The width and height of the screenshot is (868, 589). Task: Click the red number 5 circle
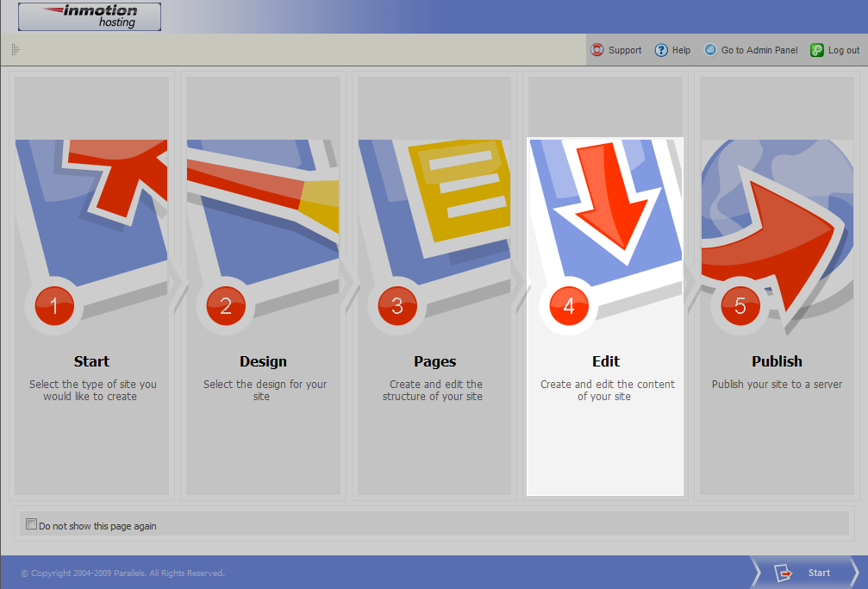[x=740, y=306]
